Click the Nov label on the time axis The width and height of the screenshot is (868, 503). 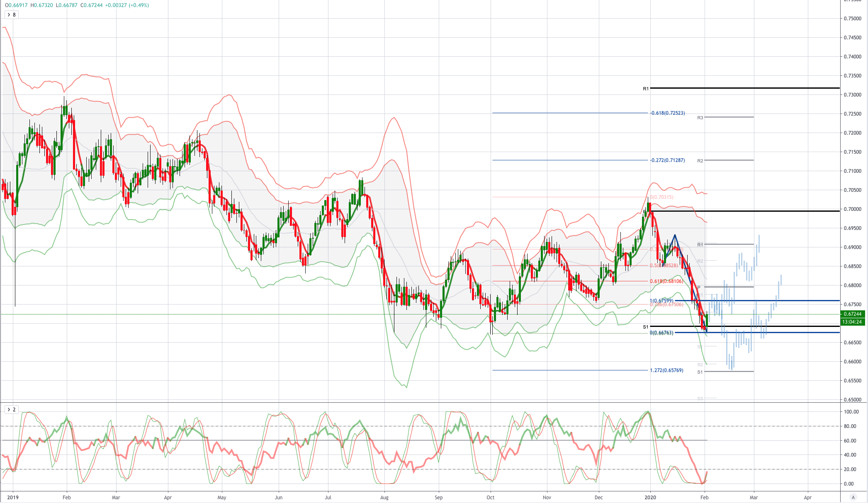tap(547, 498)
